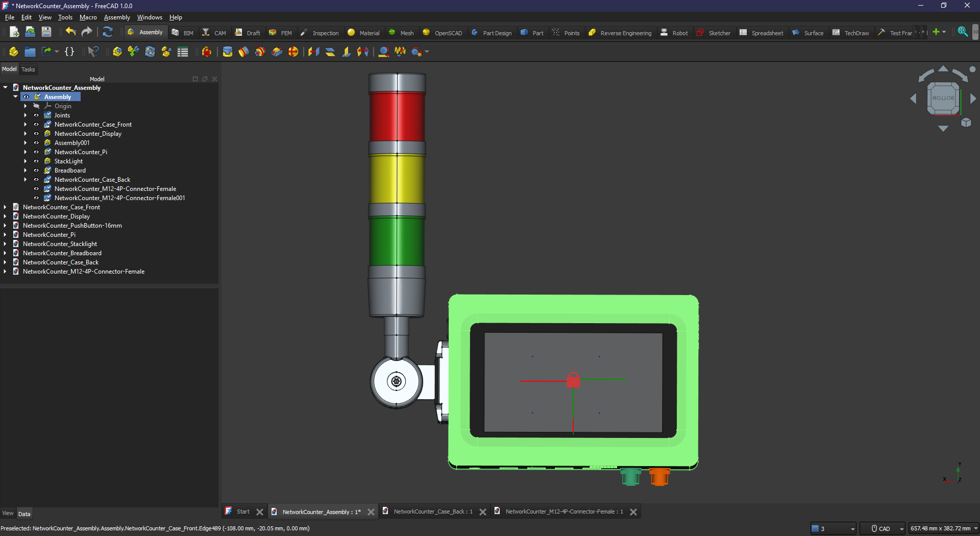Click the Open document icon
Screen dimensions: 980x536
pyautogui.click(x=30, y=32)
